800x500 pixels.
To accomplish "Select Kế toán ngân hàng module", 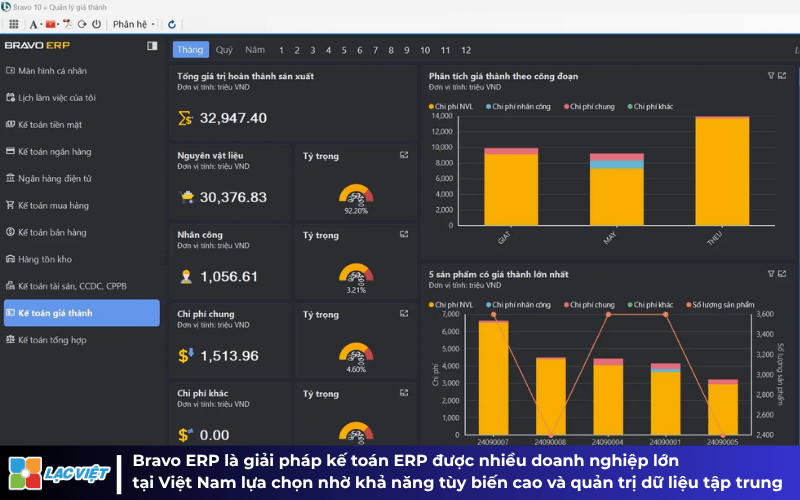I will (x=48, y=152).
